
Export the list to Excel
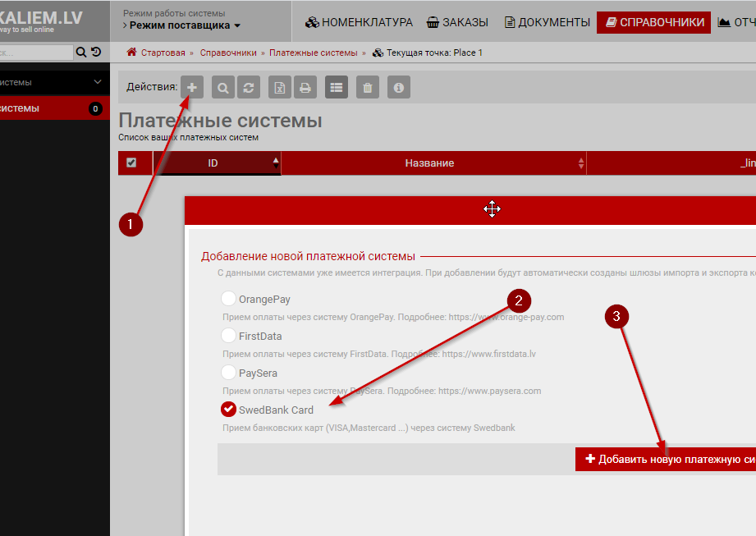point(281,87)
